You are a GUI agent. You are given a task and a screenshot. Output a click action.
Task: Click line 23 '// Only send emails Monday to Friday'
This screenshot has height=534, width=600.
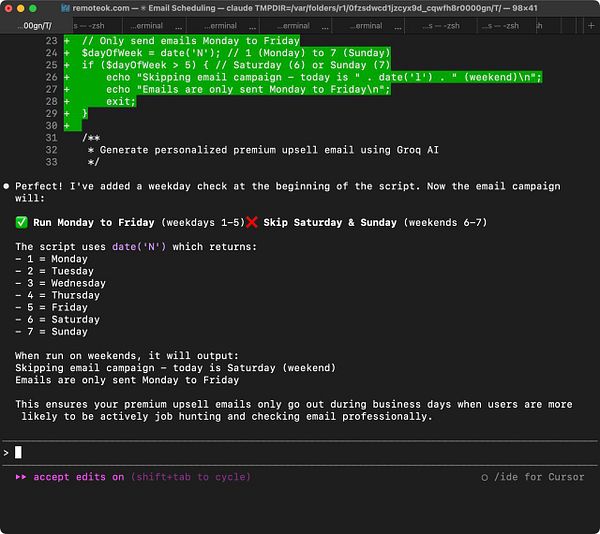191,41
